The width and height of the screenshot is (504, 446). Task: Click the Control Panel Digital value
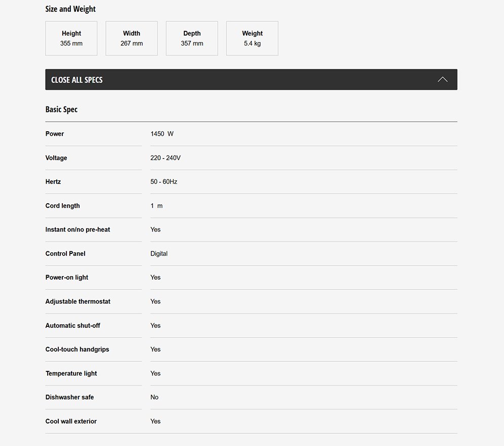[159, 254]
